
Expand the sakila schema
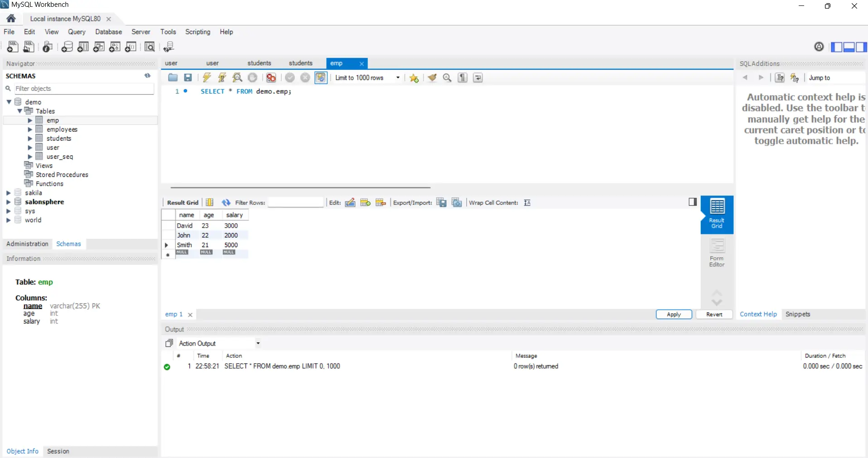point(8,193)
